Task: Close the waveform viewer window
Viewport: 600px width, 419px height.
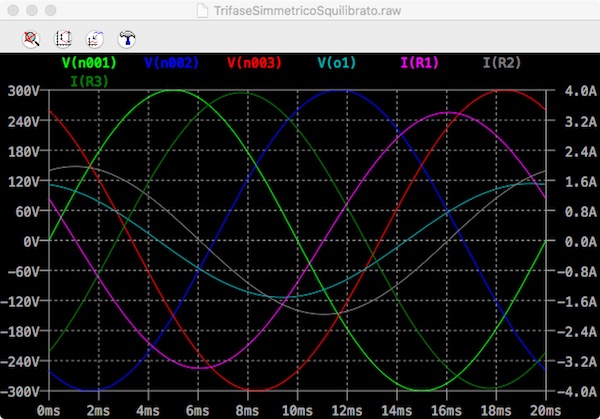Action: (x=13, y=8)
